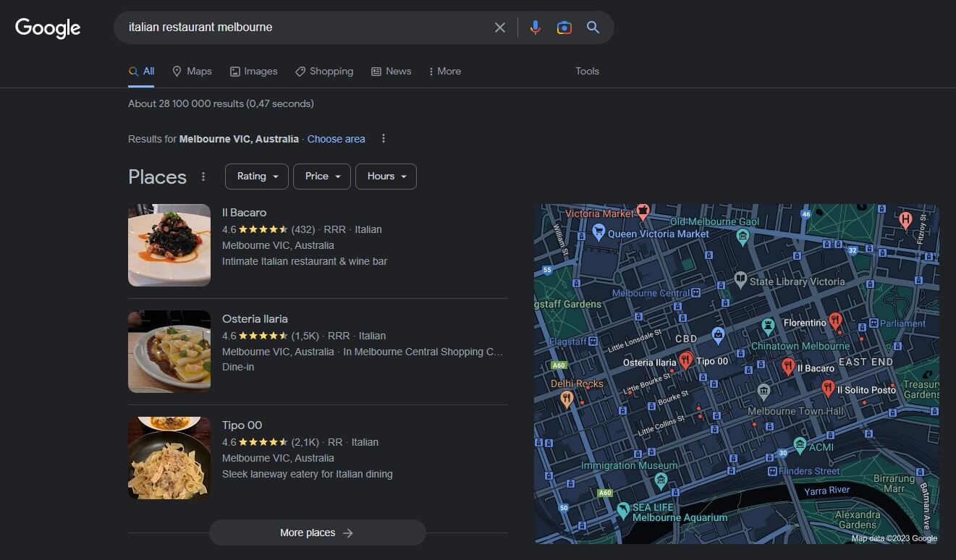Open search by image camera icon
This screenshot has height=560, width=956.
564,27
